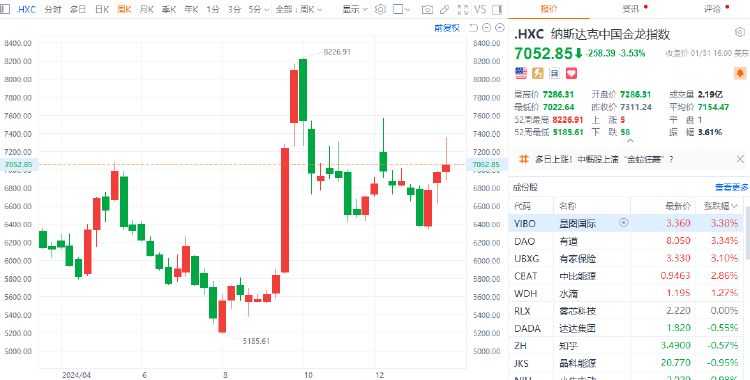Click the 查看更多 link for constituents
750x380 pixels.
click(732, 187)
